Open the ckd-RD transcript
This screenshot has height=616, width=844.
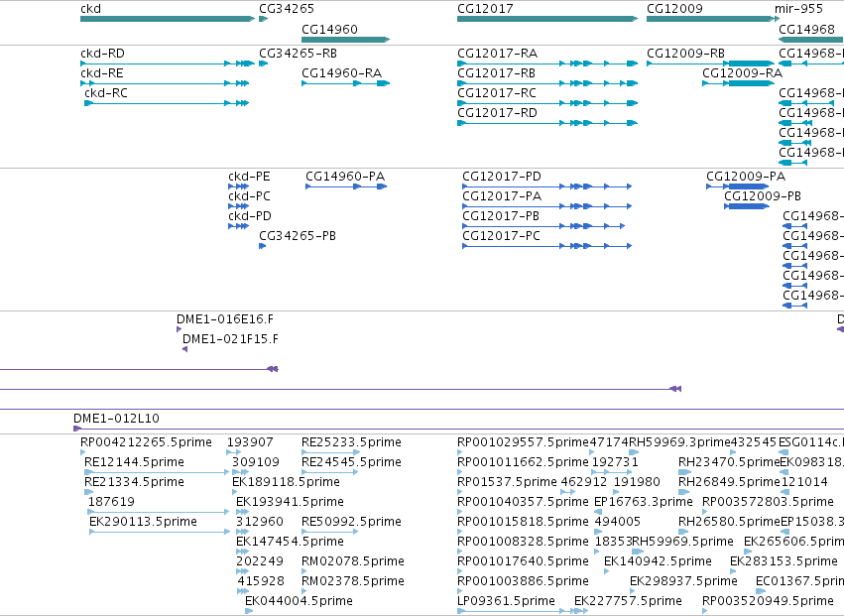[x=102, y=54]
